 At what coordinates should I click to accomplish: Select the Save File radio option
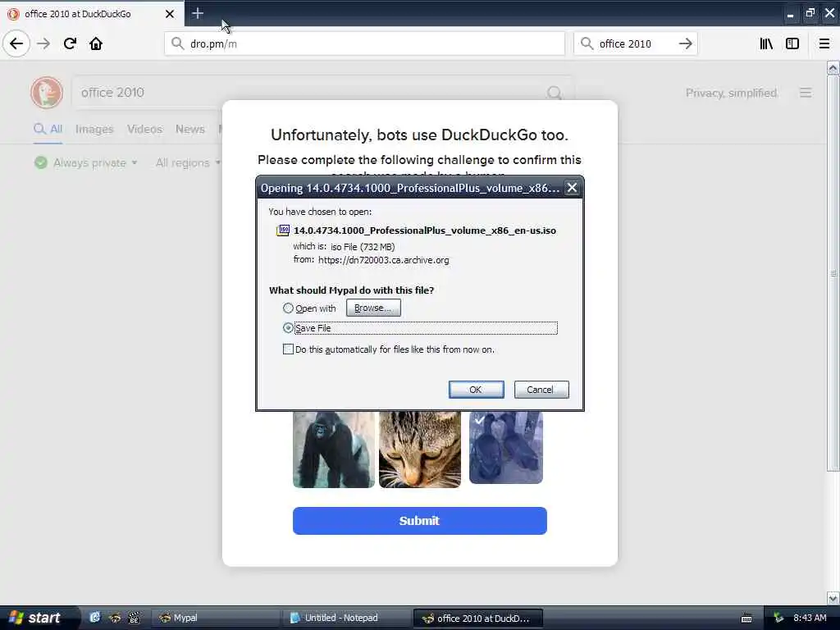(288, 327)
